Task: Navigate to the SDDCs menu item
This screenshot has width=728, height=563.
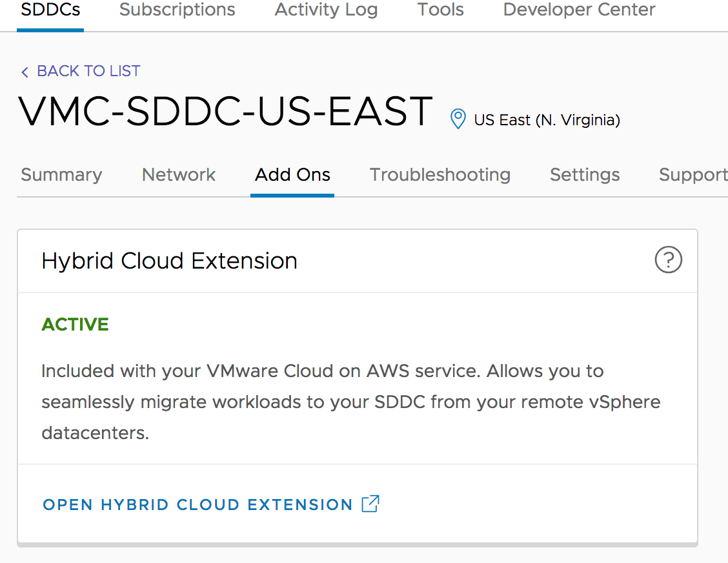Action: [50, 10]
